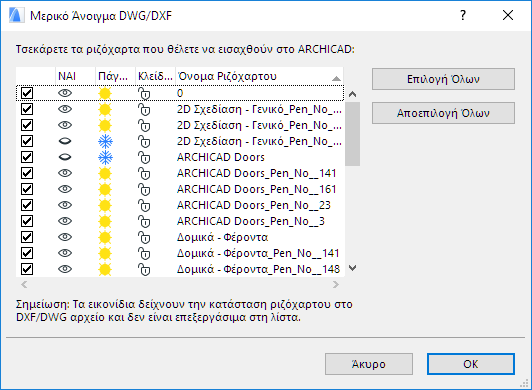Toggle the ARCHICAD Doors_Pen_No__161 checkbox
The height and width of the screenshot is (390, 532).
coord(27,189)
